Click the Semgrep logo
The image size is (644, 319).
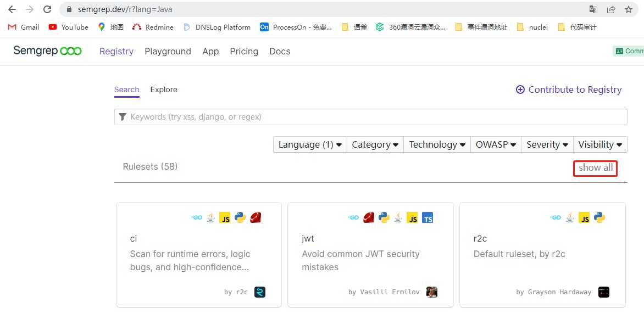(x=47, y=51)
